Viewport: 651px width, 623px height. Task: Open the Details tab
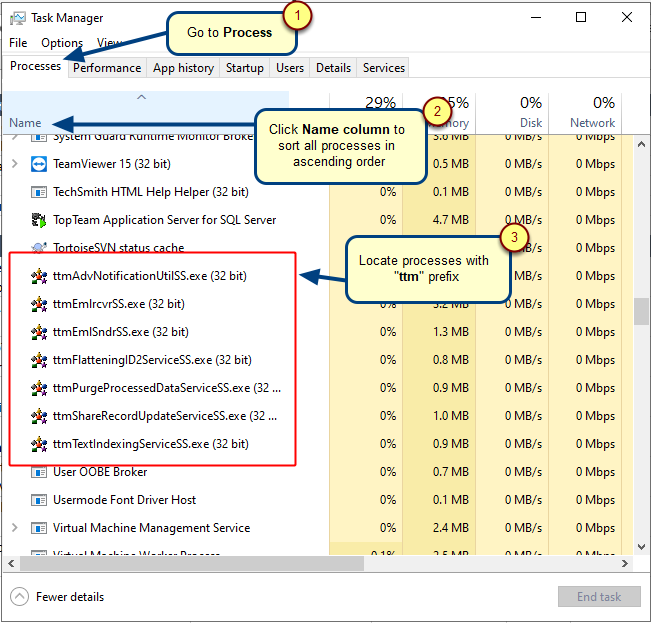point(333,68)
